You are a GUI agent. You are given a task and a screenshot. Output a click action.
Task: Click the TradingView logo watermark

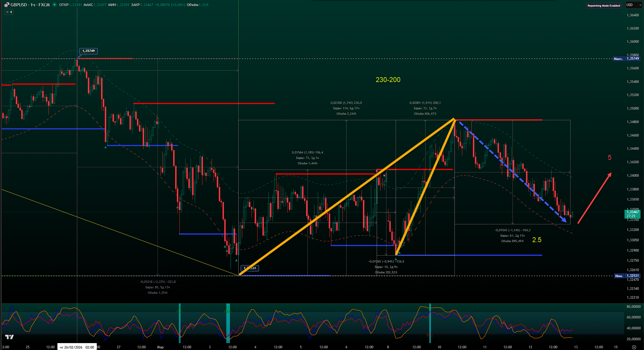[x=9, y=337]
